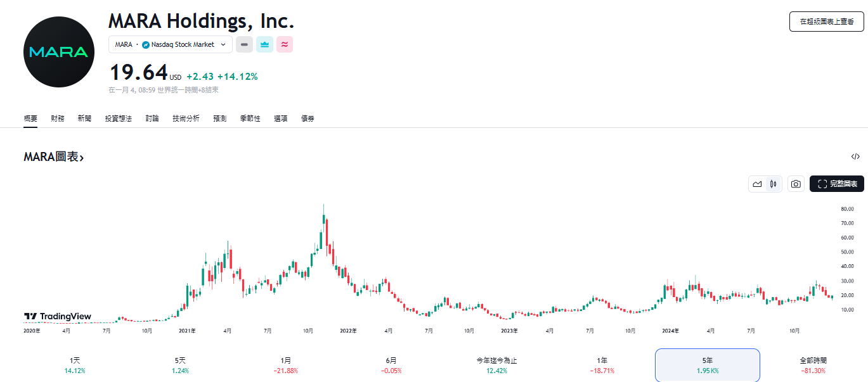868x382 pixels.
Task: Open the 技術分析 tab
Action: (185, 118)
